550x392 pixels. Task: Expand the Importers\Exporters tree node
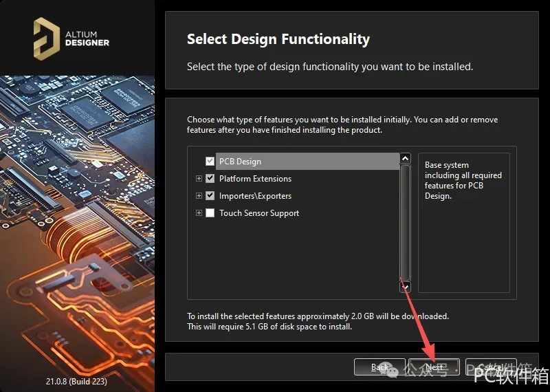pos(199,195)
